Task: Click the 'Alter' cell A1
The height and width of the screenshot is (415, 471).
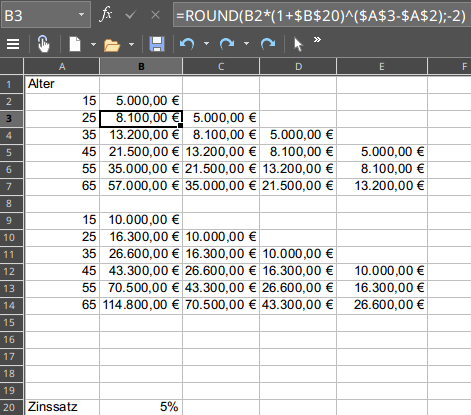Action: (x=62, y=84)
